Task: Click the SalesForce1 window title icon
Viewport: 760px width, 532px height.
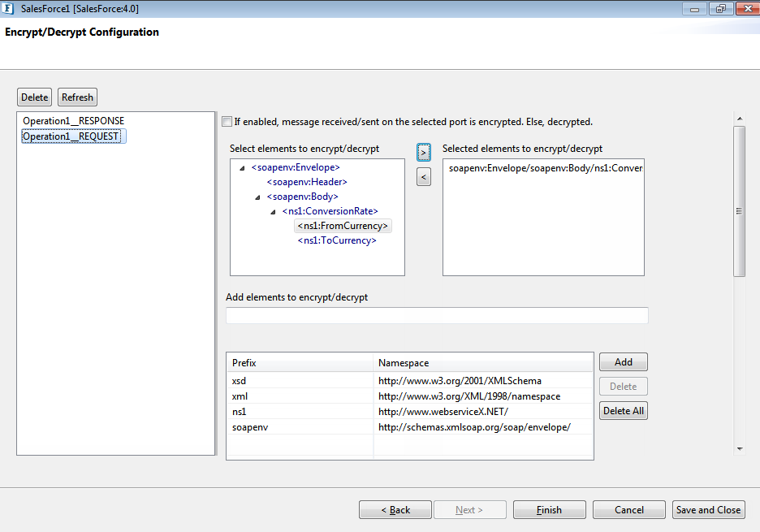Action: [8, 8]
